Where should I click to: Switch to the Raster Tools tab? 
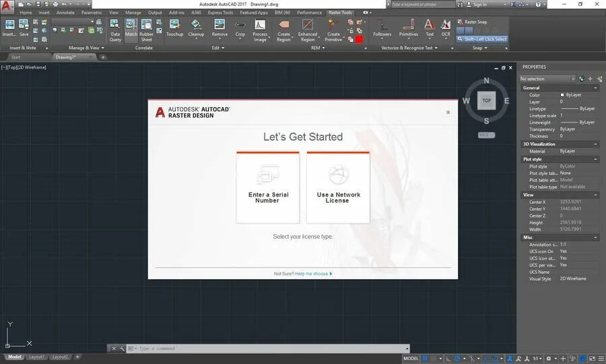coord(340,13)
